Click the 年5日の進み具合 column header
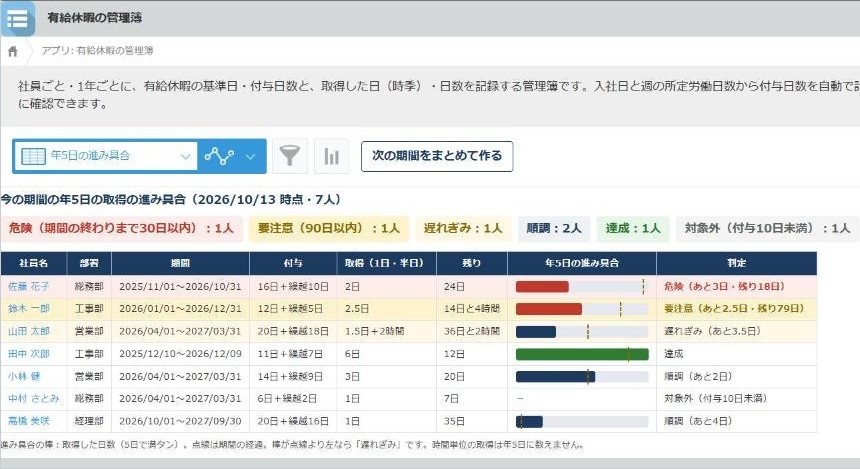The height and width of the screenshot is (469, 860). coord(582,263)
